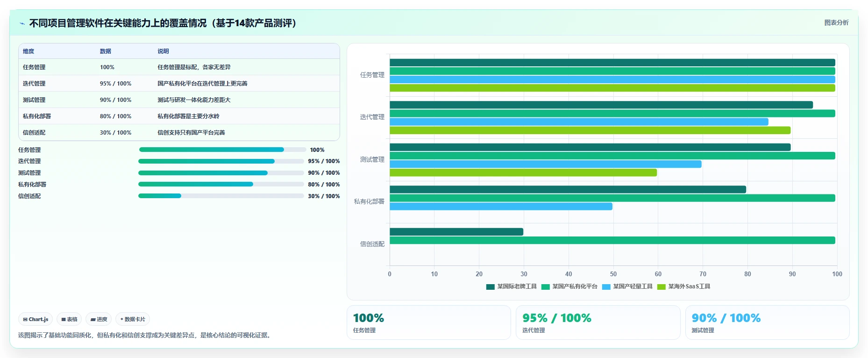
Task: Open the 95% / 100% 迭代管理 stat card
Action: 598,322
